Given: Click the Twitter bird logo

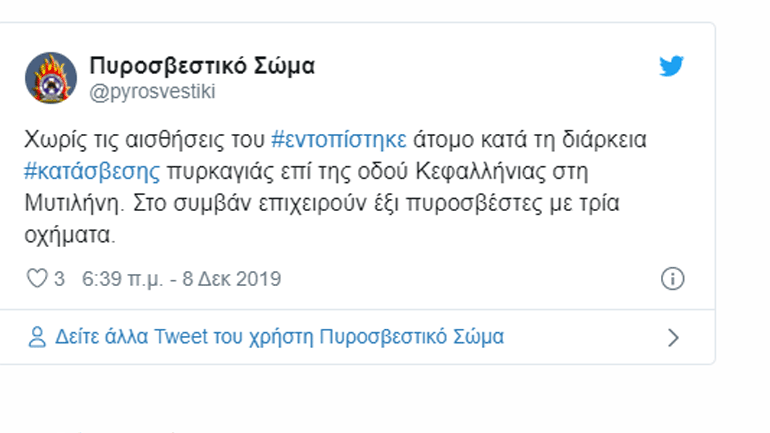Looking at the screenshot, I should click(671, 67).
